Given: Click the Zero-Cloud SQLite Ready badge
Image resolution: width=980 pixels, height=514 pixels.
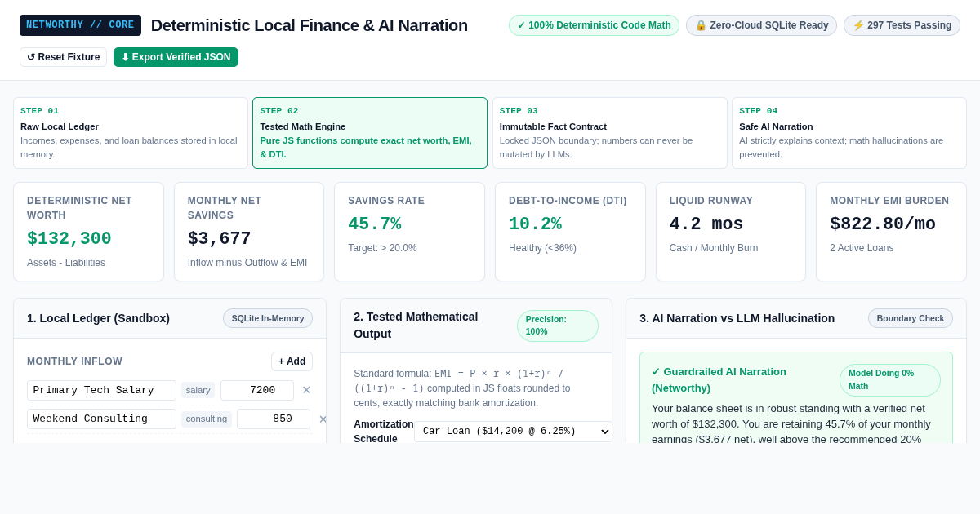Looking at the screenshot, I should (761, 25).
